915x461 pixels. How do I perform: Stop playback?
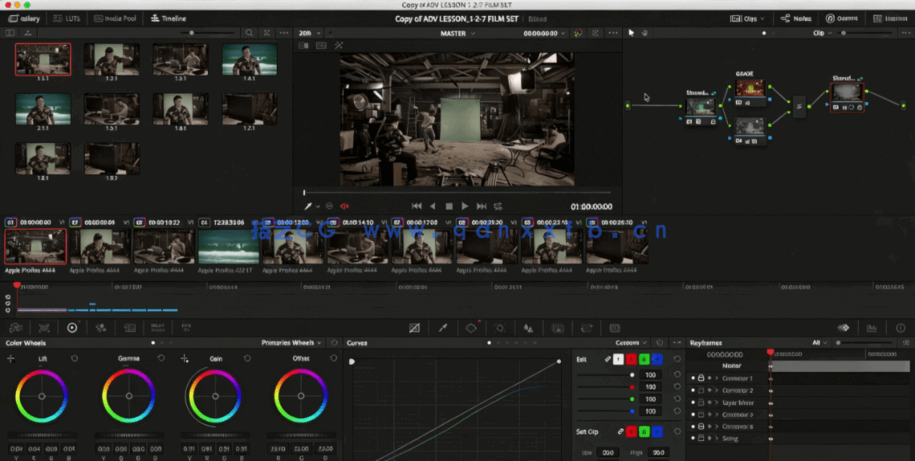coord(449,206)
